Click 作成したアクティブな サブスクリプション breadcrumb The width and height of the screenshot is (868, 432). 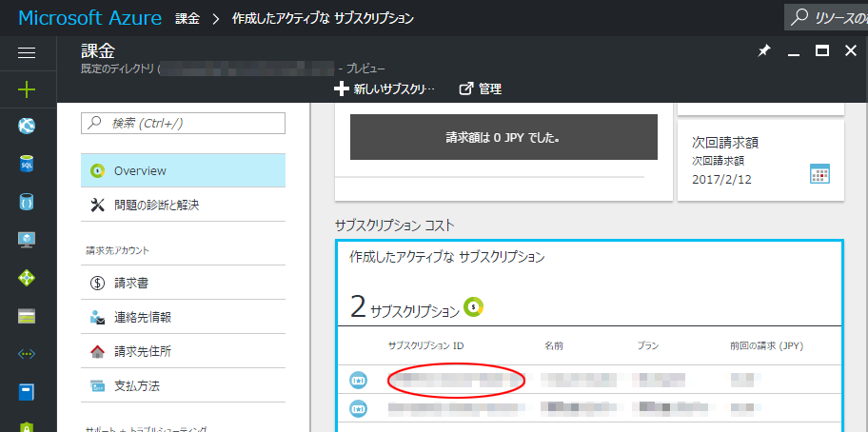click(323, 18)
